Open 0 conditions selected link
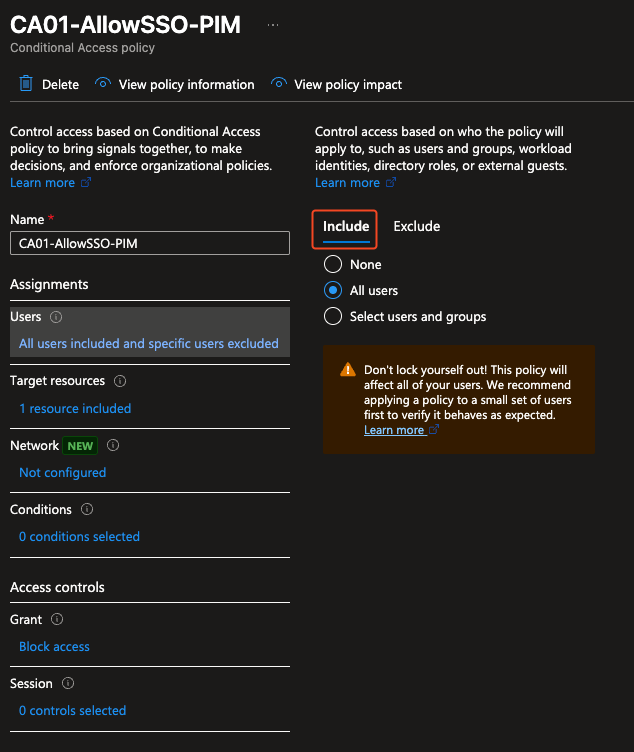The width and height of the screenshot is (634, 752). [79, 537]
